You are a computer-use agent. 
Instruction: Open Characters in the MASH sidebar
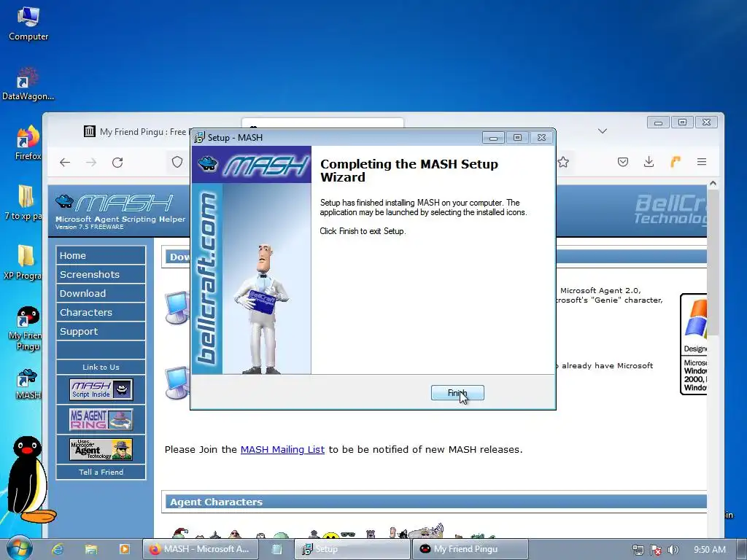101,312
